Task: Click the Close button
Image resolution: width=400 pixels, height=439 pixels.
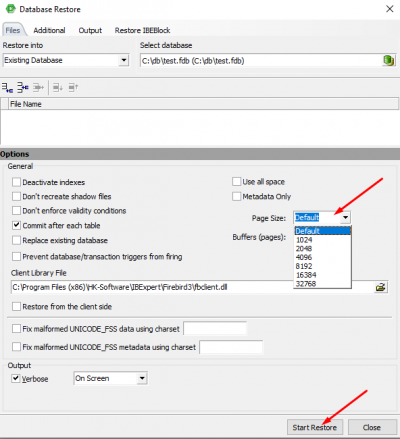Action: point(372,427)
